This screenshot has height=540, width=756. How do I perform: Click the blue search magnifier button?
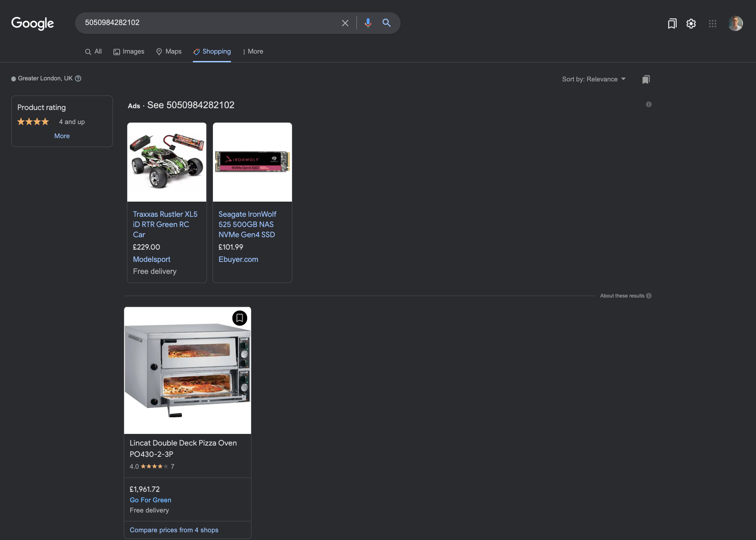click(x=386, y=23)
